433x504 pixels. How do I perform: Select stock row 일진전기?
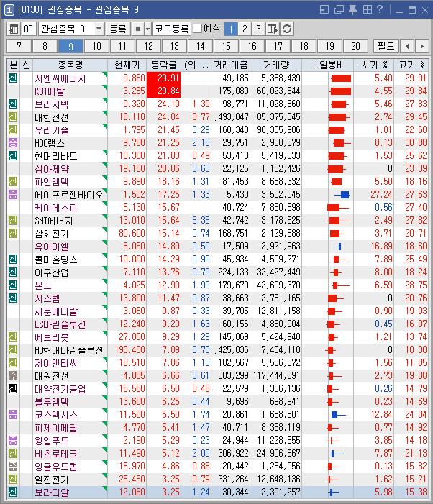tap(218, 480)
